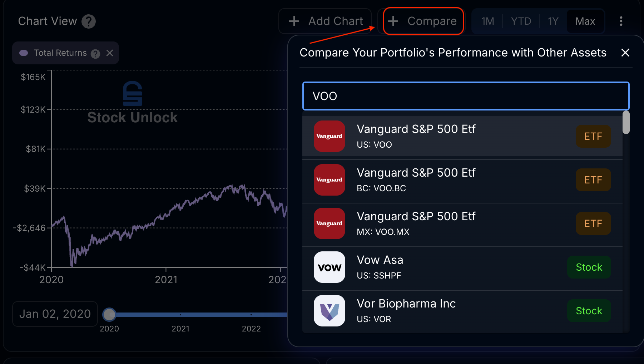Screen dimensions: 644x364
Task: Click the Total Returns help icon
Action: pyautogui.click(x=95, y=54)
